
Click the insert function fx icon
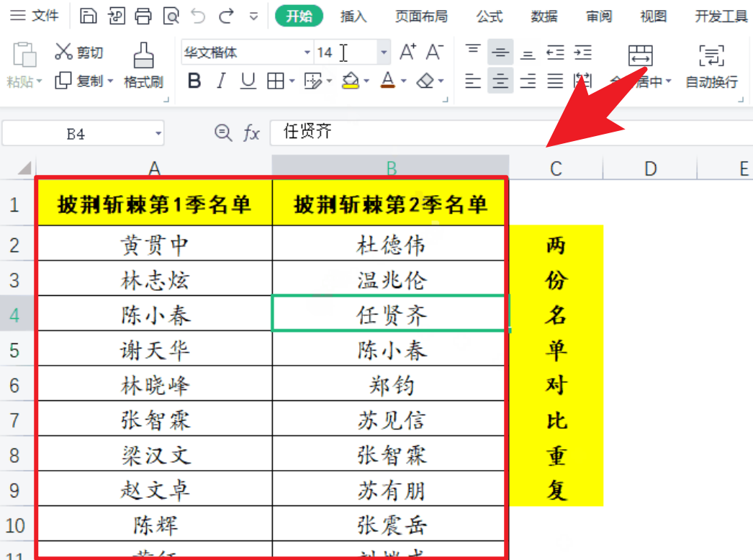pos(251,132)
